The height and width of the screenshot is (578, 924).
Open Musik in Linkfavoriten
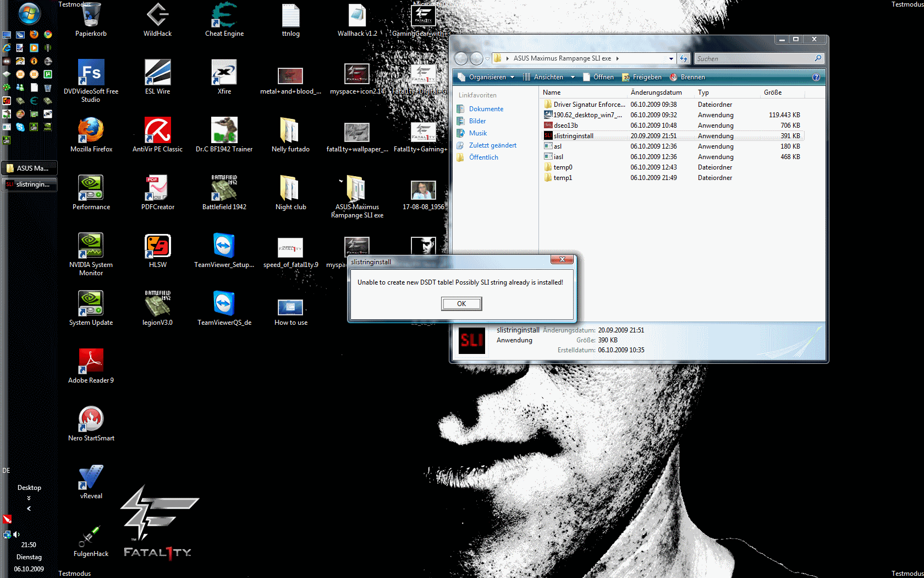478,133
